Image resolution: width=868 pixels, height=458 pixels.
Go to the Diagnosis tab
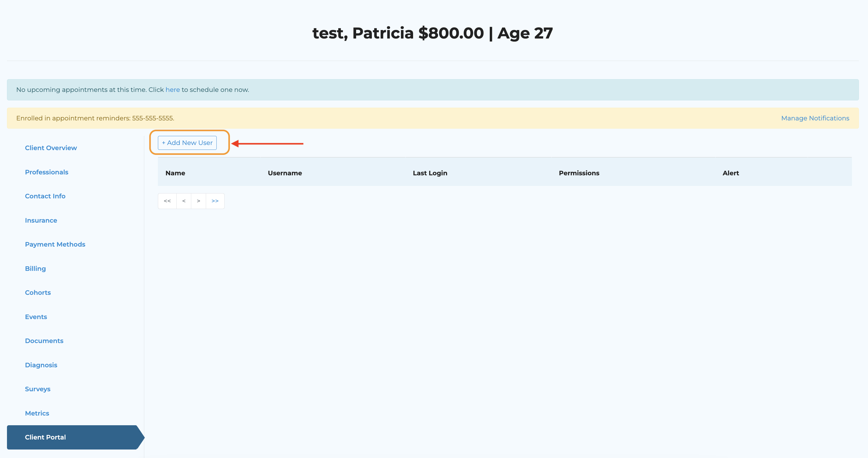pyautogui.click(x=41, y=365)
